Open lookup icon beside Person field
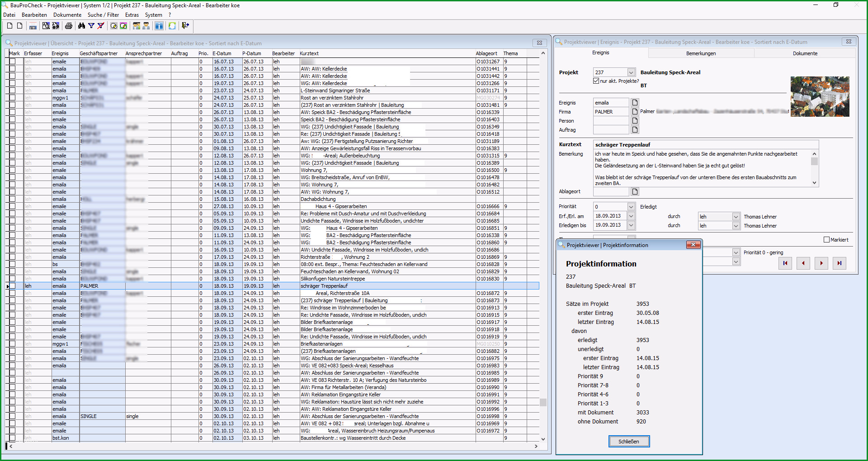This screenshot has height=461, width=868. 635,121
